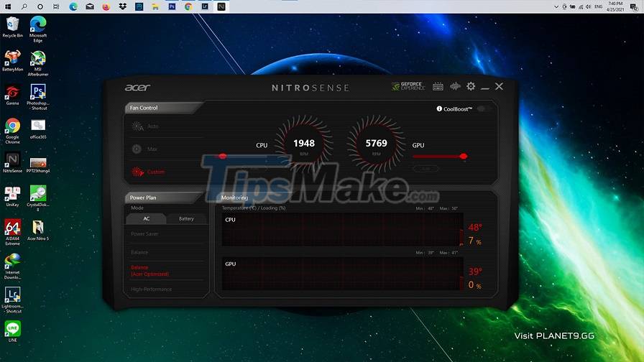Click the CPU temperature value 48°
644x362 pixels.
point(475,228)
